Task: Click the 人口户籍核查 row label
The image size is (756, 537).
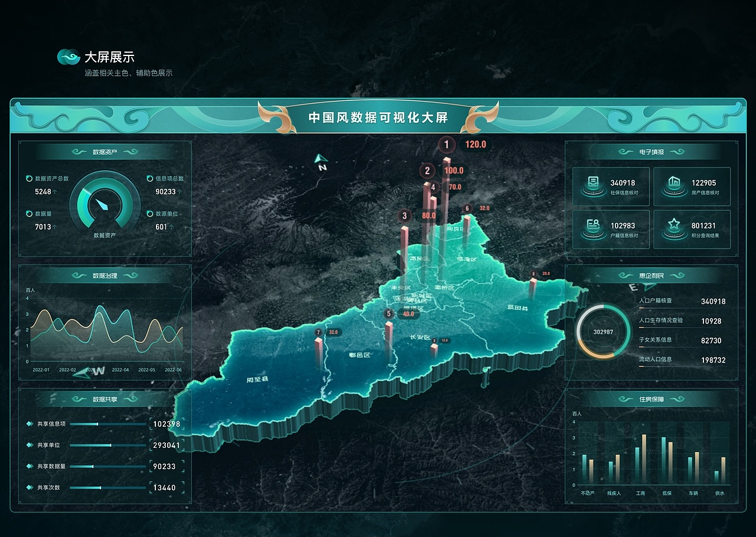Action: [x=656, y=300]
